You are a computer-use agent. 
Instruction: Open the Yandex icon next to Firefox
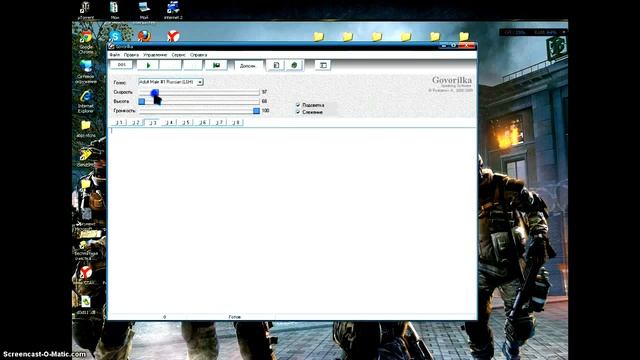pyautogui.click(x=173, y=36)
